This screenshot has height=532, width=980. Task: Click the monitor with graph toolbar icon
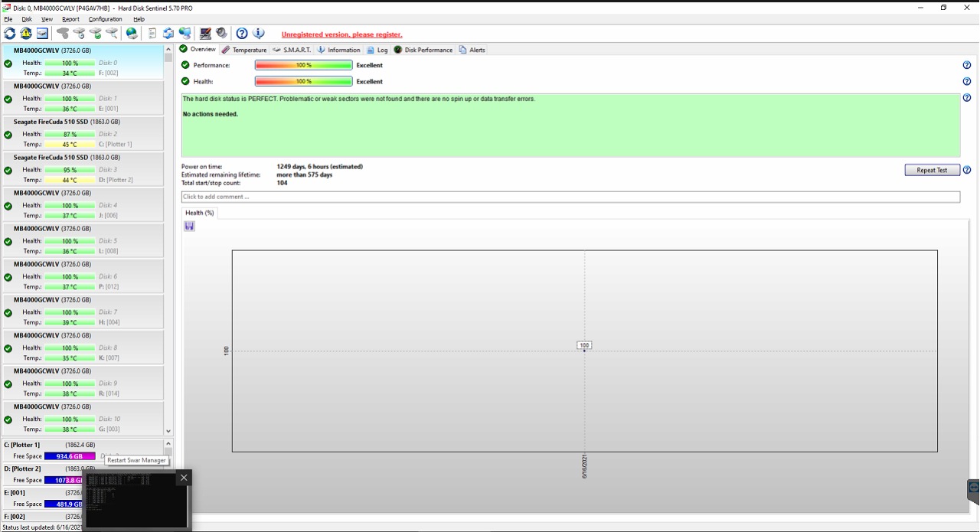(205, 34)
